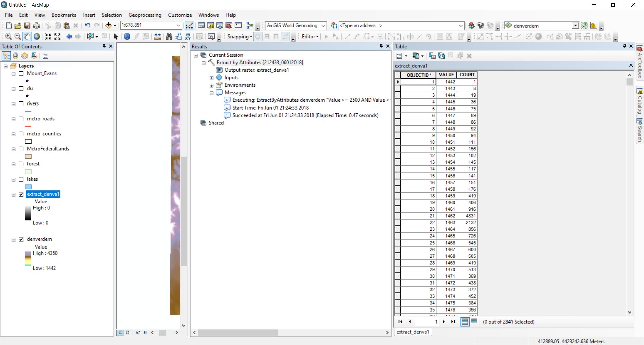Choose the Select Elements arrow tool
This screenshot has width=644, height=345.
pyautogui.click(x=116, y=37)
